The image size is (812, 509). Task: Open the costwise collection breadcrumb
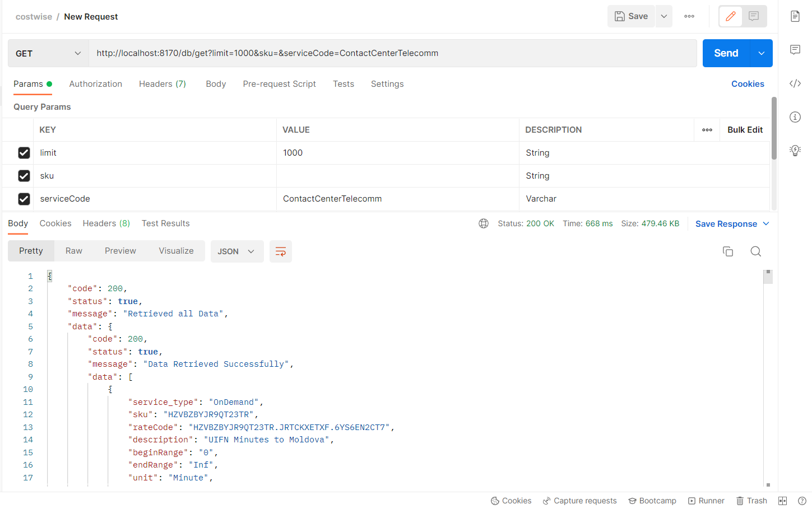34,17
